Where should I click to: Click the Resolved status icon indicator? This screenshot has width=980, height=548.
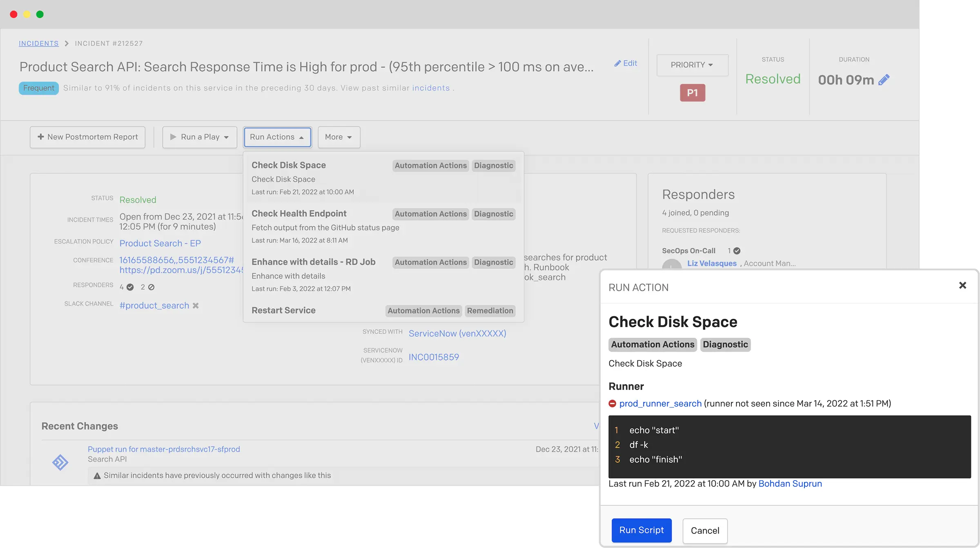(773, 79)
